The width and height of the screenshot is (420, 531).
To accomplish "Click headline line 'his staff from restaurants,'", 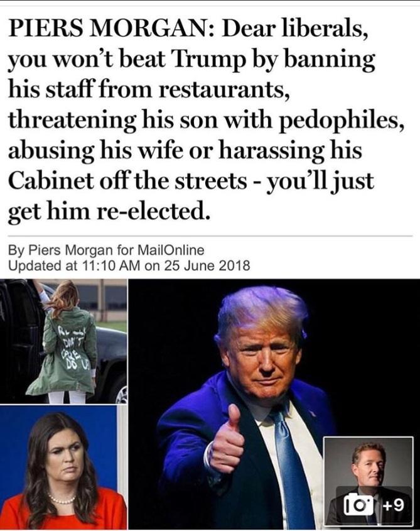I will [149, 89].
